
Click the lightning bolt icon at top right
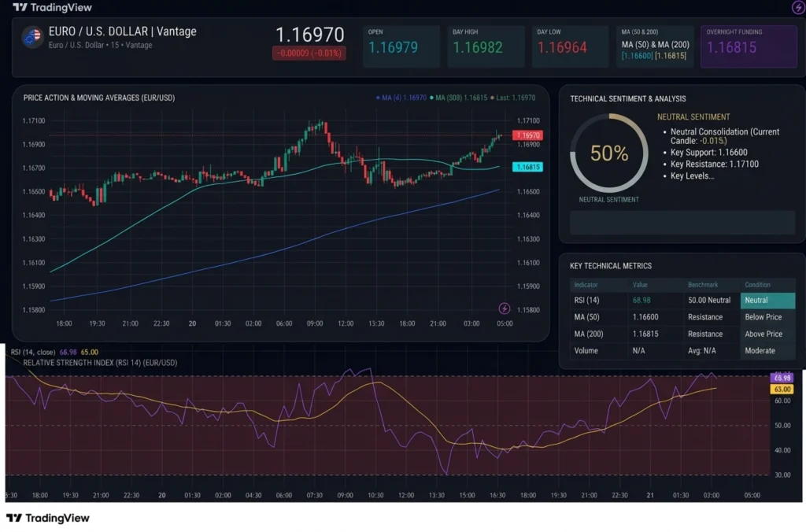click(x=798, y=7)
